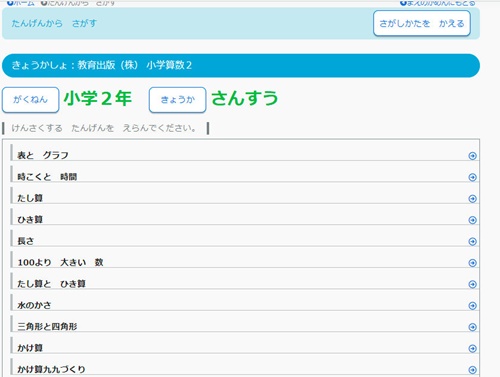Click the がくねん button
The image size is (500, 377).
(30, 100)
